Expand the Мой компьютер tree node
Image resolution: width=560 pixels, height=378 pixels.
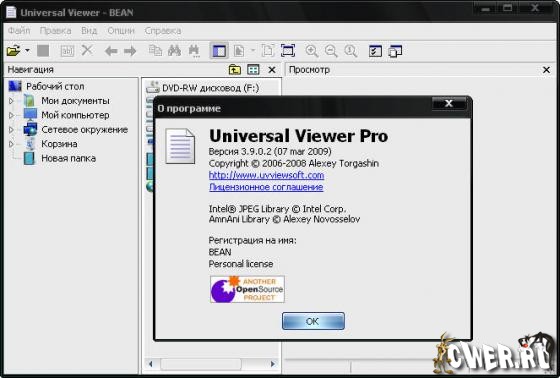(x=11, y=115)
